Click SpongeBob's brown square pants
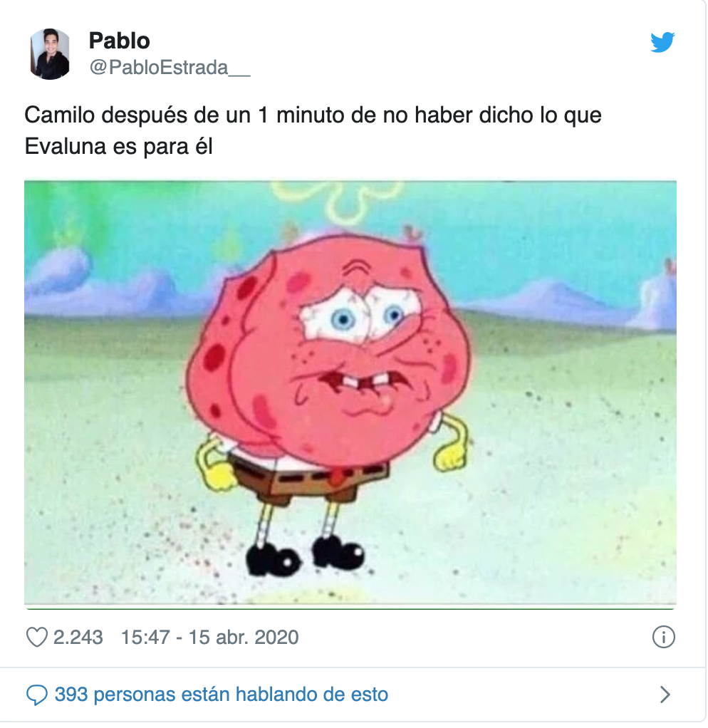The width and height of the screenshot is (708, 728). click(x=307, y=478)
